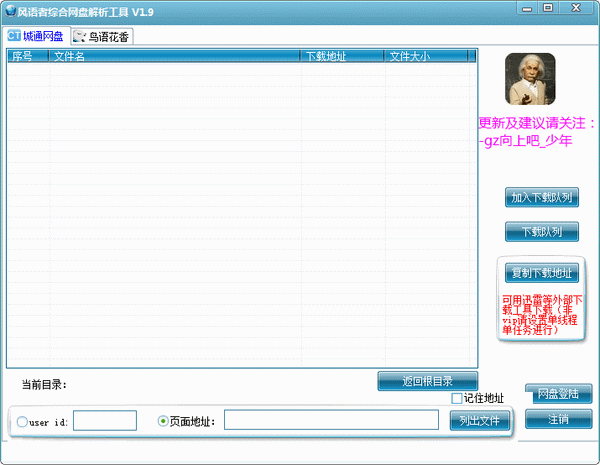This screenshot has width=600, height=465.
Task: Click the 返回根目录 button
Action: pyautogui.click(x=427, y=381)
